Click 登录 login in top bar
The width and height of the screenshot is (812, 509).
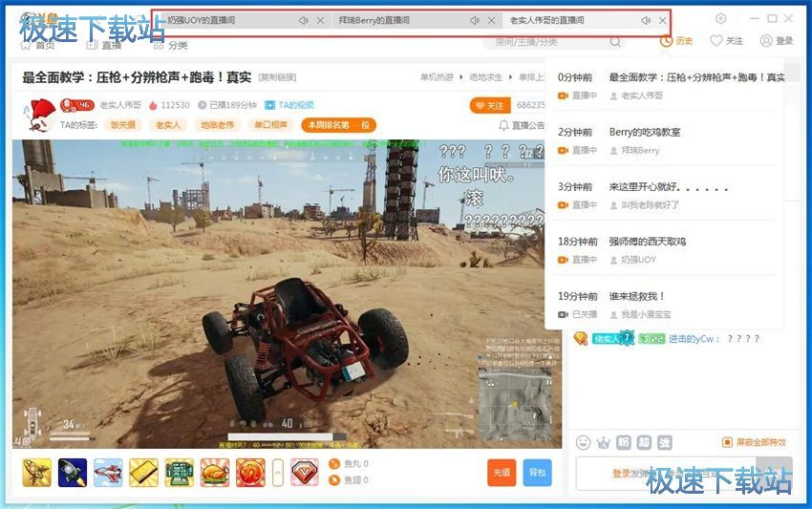777,40
